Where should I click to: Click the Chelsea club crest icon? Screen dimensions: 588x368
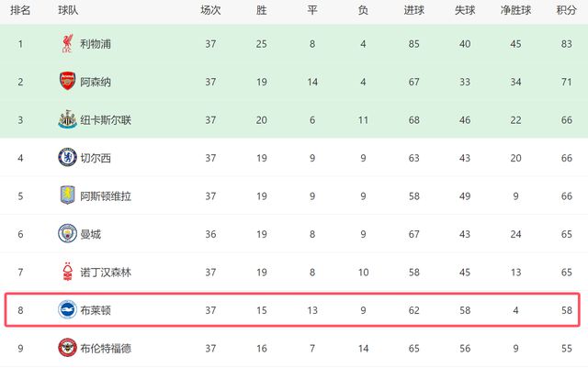click(x=66, y=158)
